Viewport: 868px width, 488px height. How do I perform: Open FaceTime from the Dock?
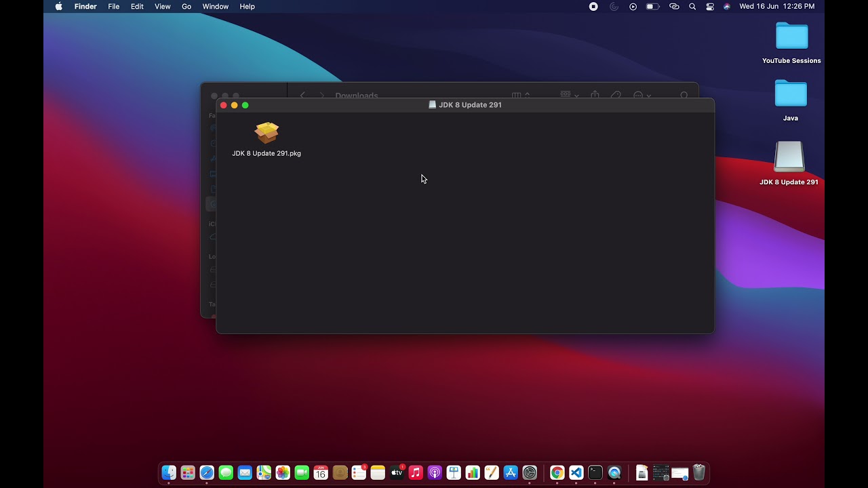coord(302,472)
